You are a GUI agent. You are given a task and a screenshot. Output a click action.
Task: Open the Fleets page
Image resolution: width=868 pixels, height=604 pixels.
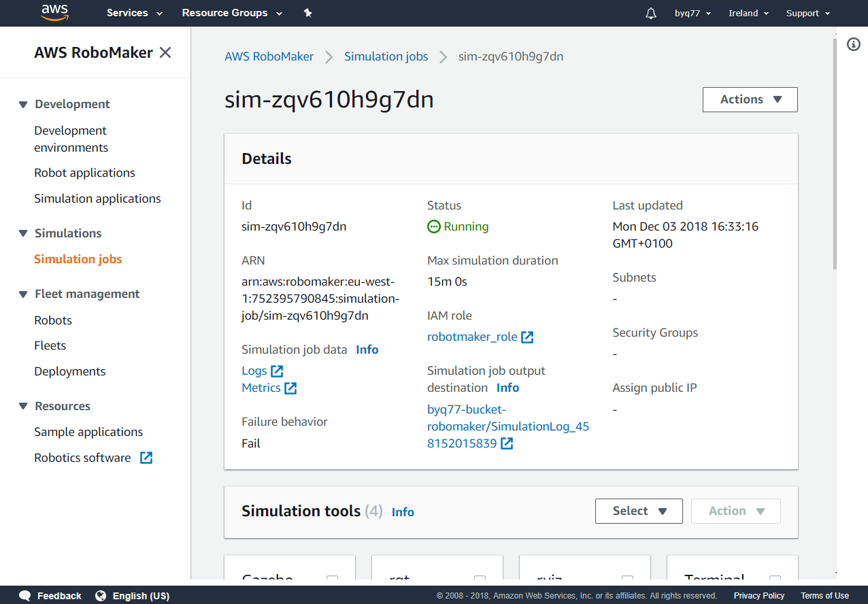click(50, 346)
